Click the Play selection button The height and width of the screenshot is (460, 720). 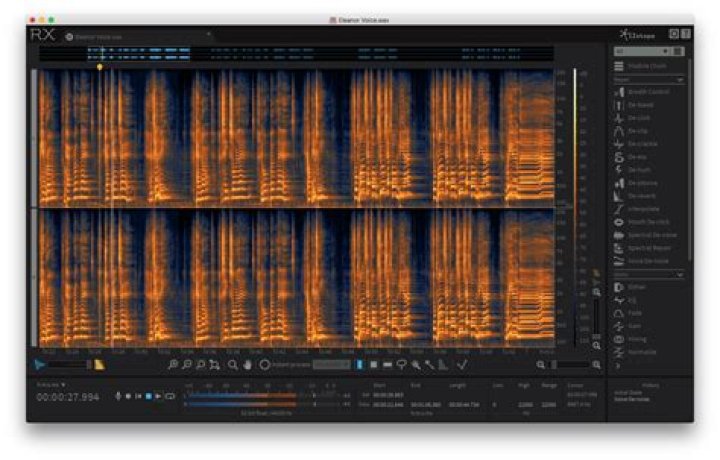pyautogui.click(x=158, y=396)
